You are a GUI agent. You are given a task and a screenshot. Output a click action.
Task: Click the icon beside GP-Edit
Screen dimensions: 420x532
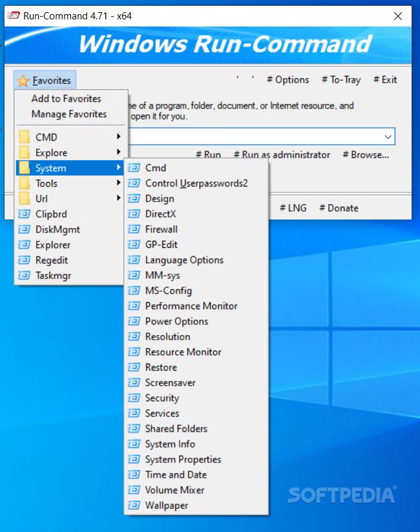point(134,244)
